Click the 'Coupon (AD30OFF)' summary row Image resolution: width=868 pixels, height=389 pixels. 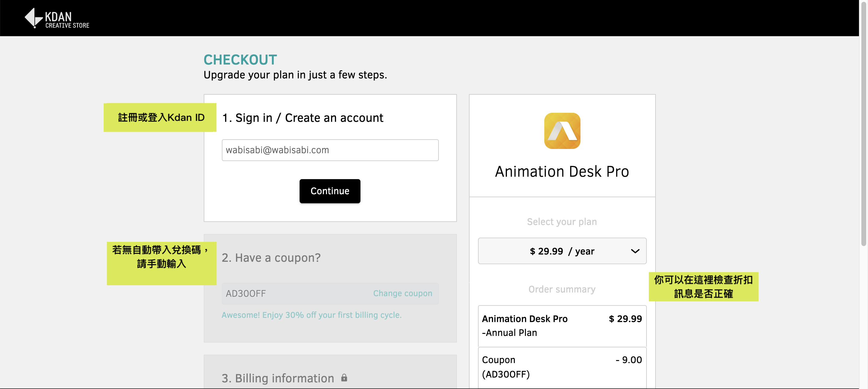point(562,367)
